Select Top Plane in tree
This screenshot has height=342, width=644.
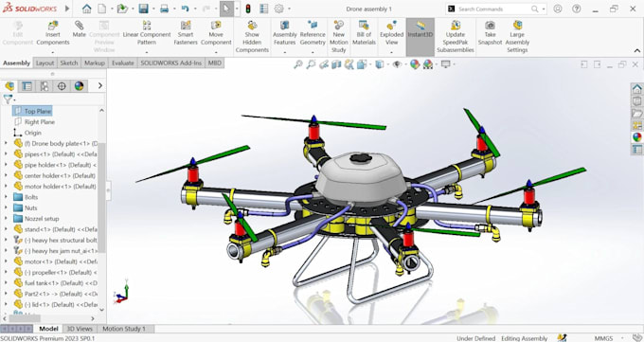(x=33, y=111)
